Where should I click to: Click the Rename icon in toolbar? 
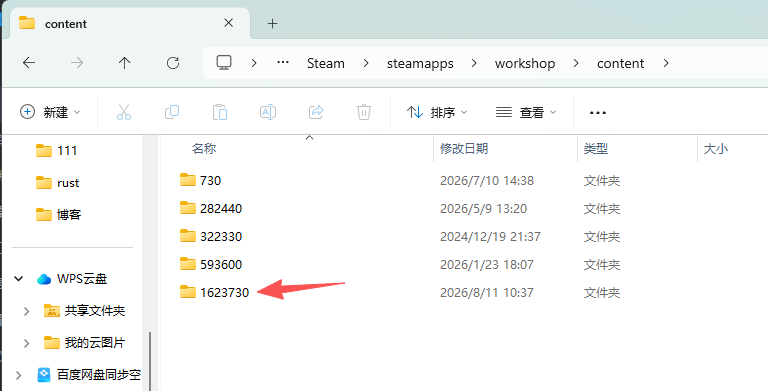[x=268, y=112]
